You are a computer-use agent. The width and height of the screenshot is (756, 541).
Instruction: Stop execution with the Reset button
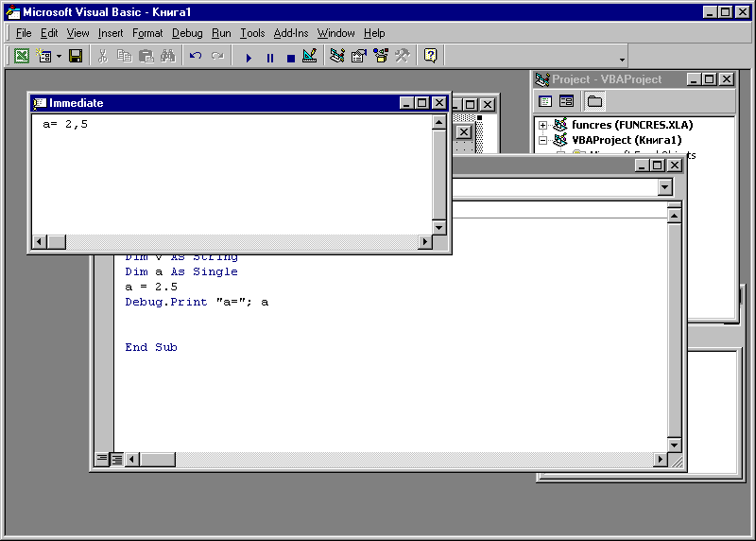[x=291, y=58]
